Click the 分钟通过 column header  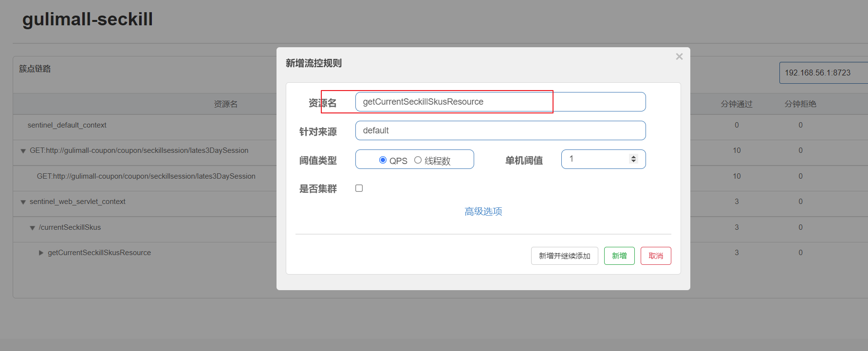pos(737,104)
